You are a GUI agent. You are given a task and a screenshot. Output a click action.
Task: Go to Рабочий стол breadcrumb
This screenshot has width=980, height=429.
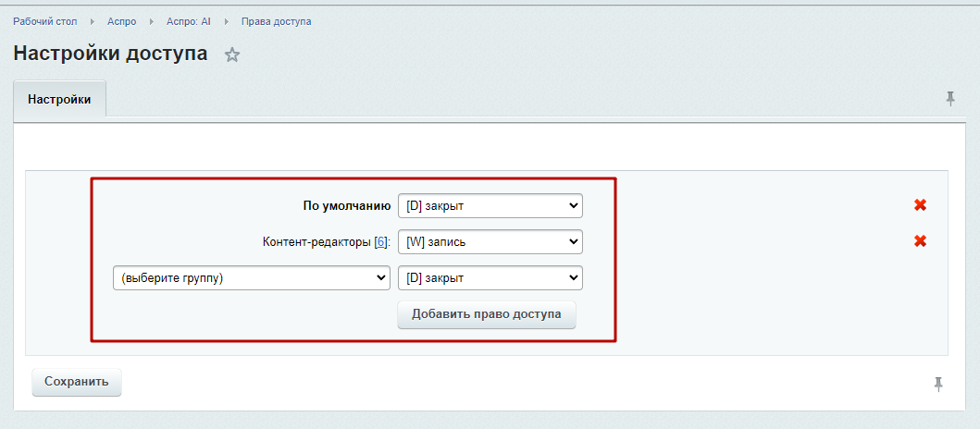click(45, 22)
